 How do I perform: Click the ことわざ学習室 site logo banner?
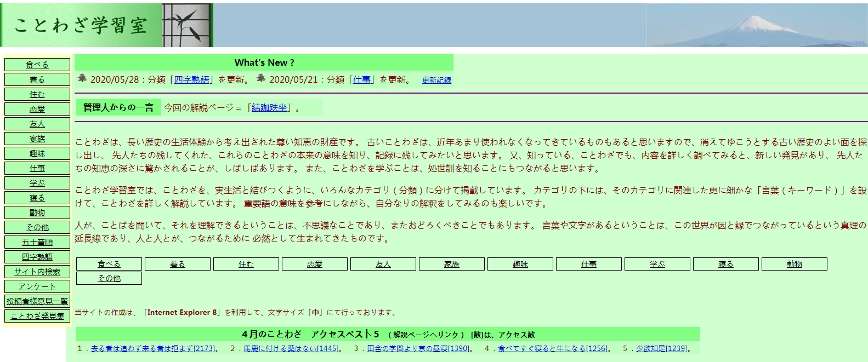tap(106, 25)
